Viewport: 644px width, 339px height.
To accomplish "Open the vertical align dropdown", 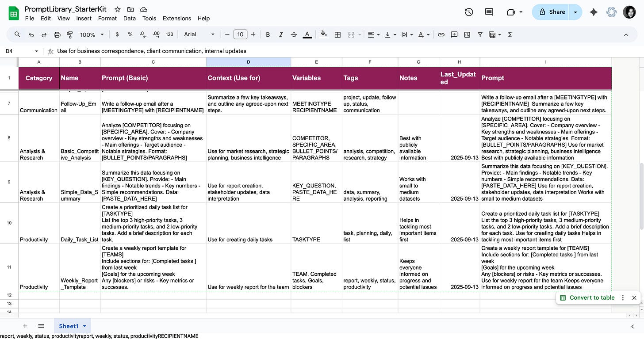I will (x=390, y=34).
